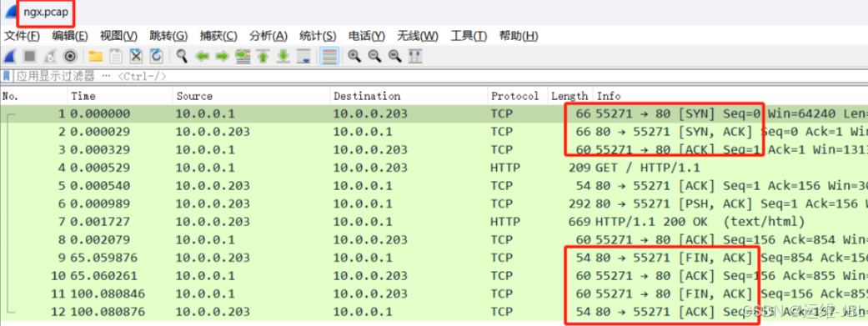Screen dimensions: 868x326
Task: Jump to last packet down-arrow icon
Action: [x=283, y=56]
